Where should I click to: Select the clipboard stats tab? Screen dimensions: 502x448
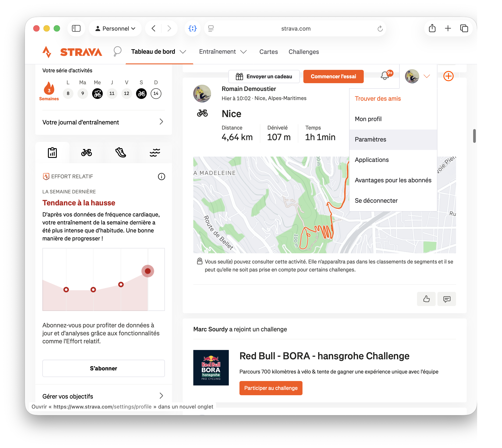tap(52, 153)
